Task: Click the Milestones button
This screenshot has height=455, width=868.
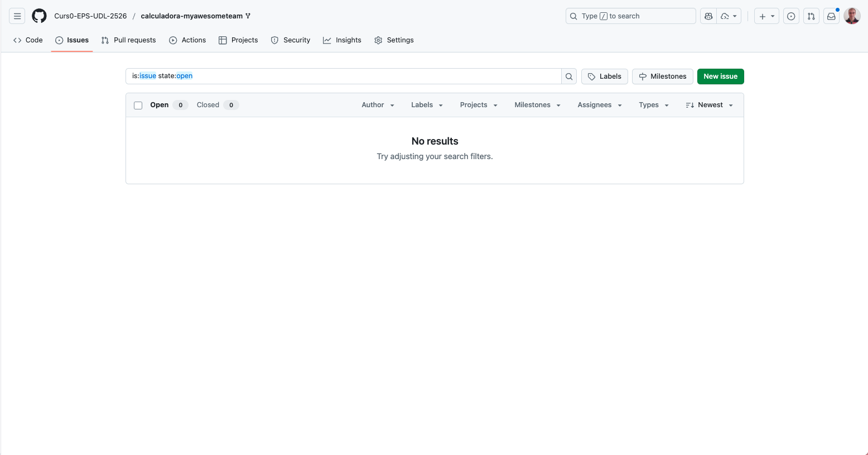Action: 663,76
